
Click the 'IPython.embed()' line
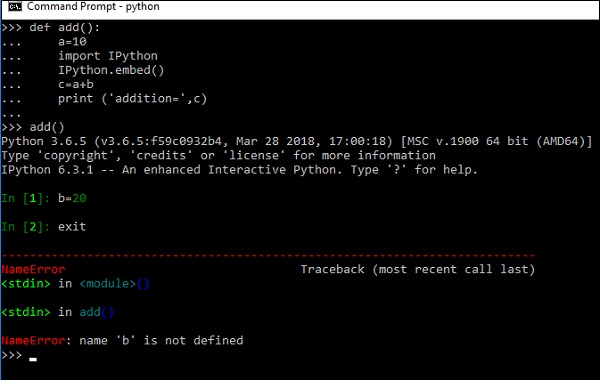(111, 70)
